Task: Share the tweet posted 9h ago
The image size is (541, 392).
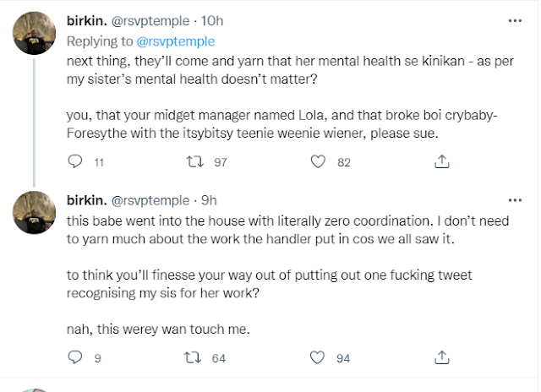Action: tap(440, 357)
